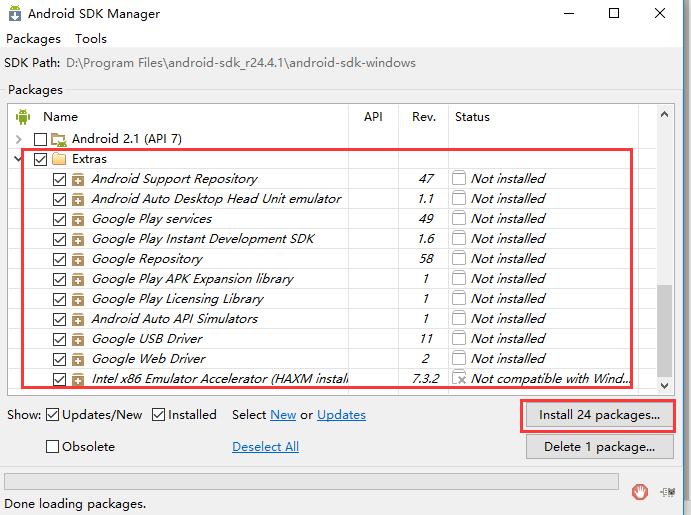Click the Android SDK Manager title bar icon

[15, 13]
